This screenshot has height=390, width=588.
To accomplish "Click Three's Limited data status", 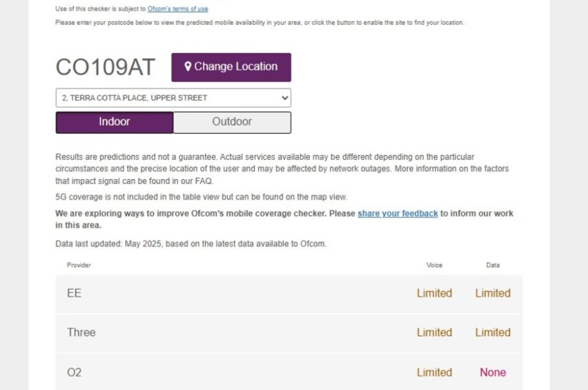I will pyautogui.click(x=493, y=332).
